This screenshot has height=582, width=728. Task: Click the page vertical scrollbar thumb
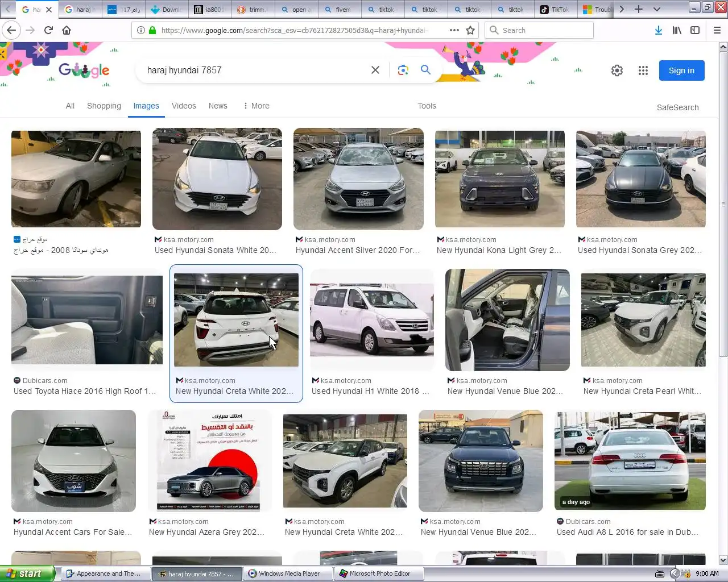tap(723, 205)
